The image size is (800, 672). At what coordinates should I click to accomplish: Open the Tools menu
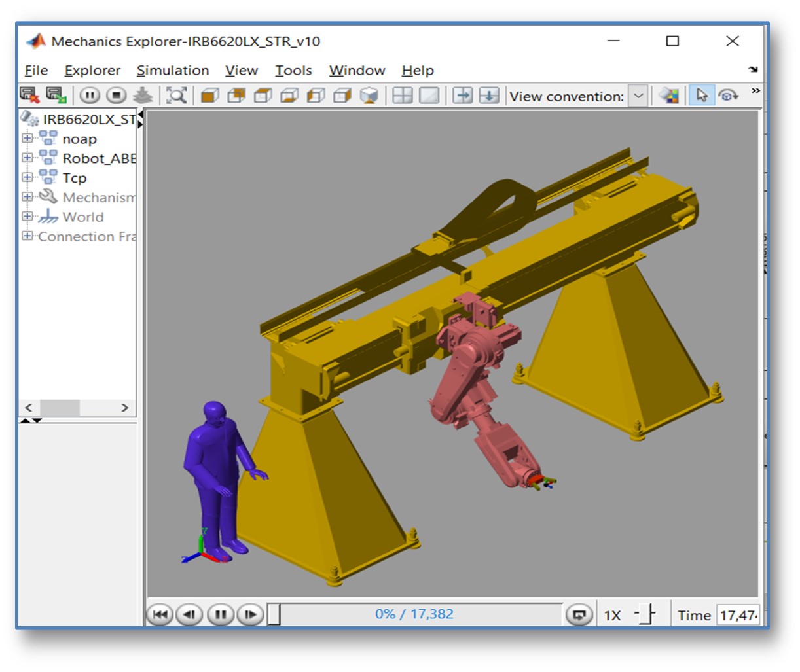(293, 70)
